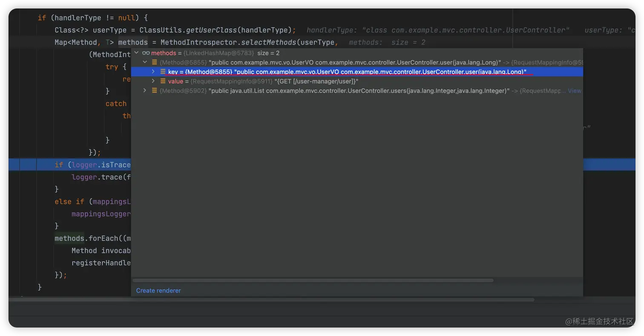
Task: Click the mappingsLogger code line
Action: point(101,214)
